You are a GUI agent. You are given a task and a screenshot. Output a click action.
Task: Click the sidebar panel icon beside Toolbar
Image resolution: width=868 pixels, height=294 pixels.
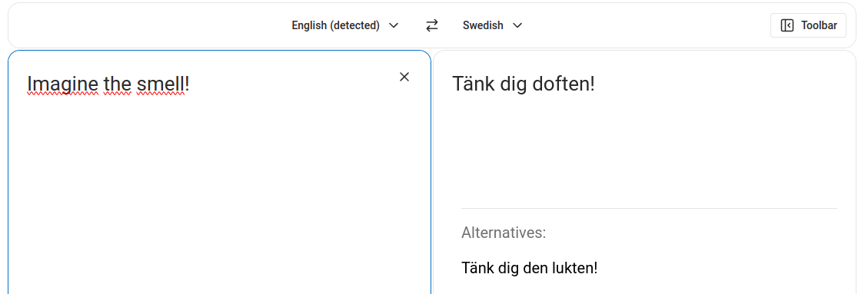[787, 25]
